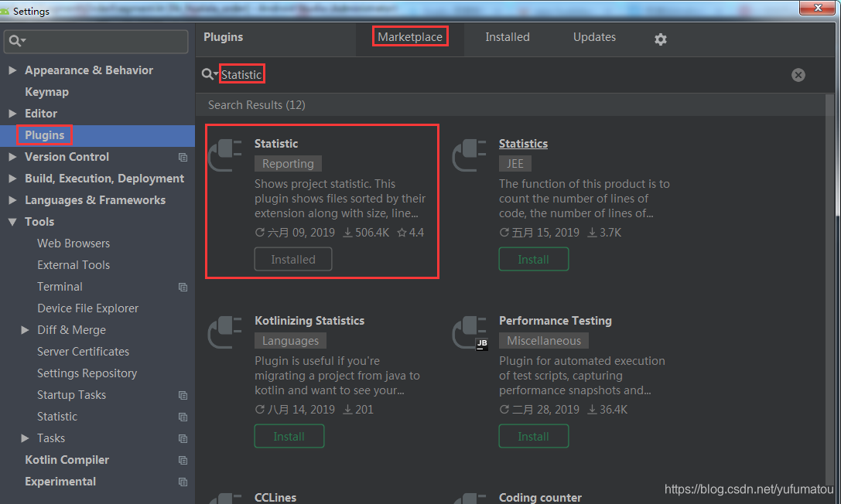Switch to the Installed tab
The image size is (841, 504).
[508, 37]
